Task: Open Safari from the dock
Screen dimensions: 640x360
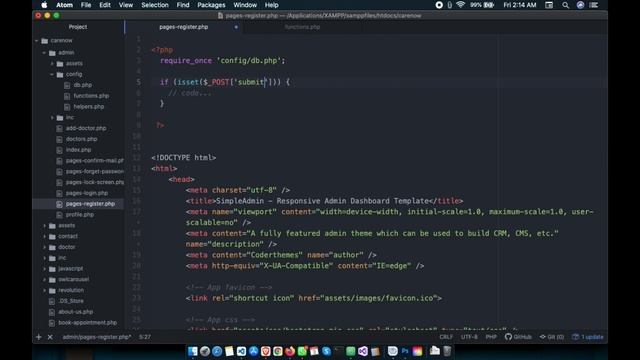Action: click(x=217, y=351)
